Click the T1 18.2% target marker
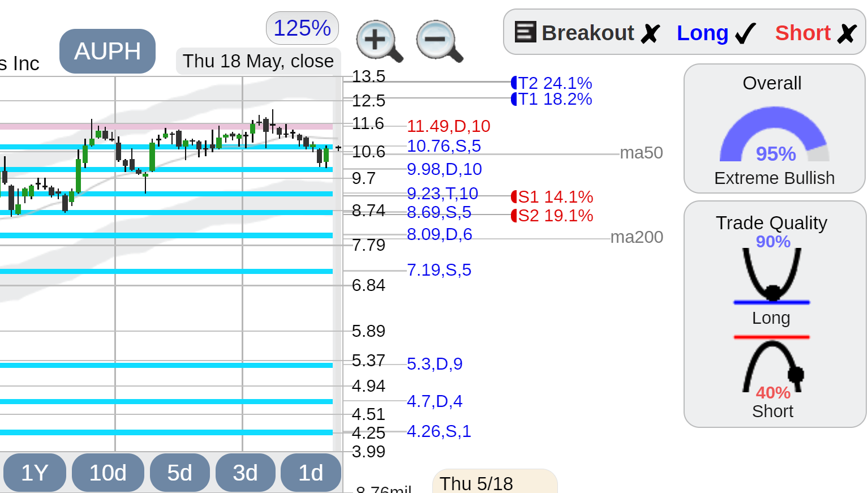 pyautogui.click(x=552, y=99)
